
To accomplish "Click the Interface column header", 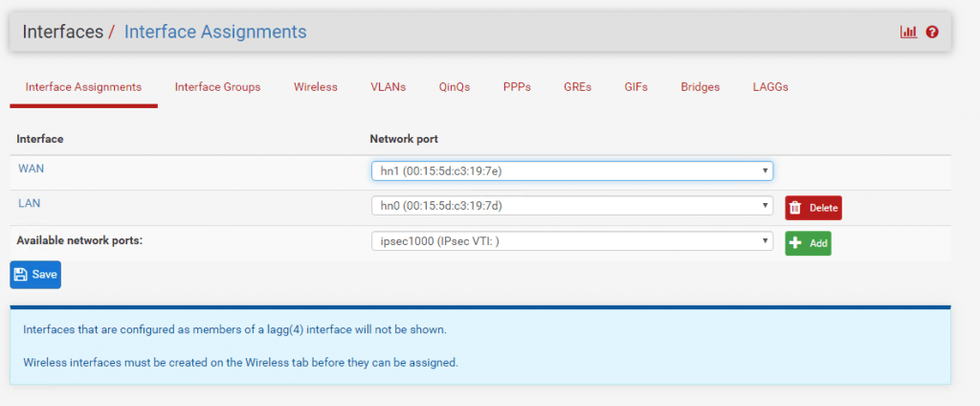I will (40, 139).
